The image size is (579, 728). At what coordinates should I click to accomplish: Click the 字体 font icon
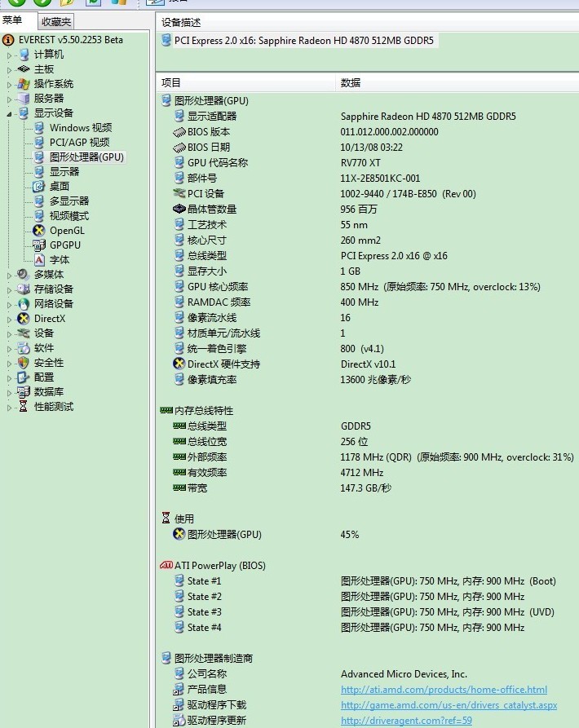pos(38,260)
